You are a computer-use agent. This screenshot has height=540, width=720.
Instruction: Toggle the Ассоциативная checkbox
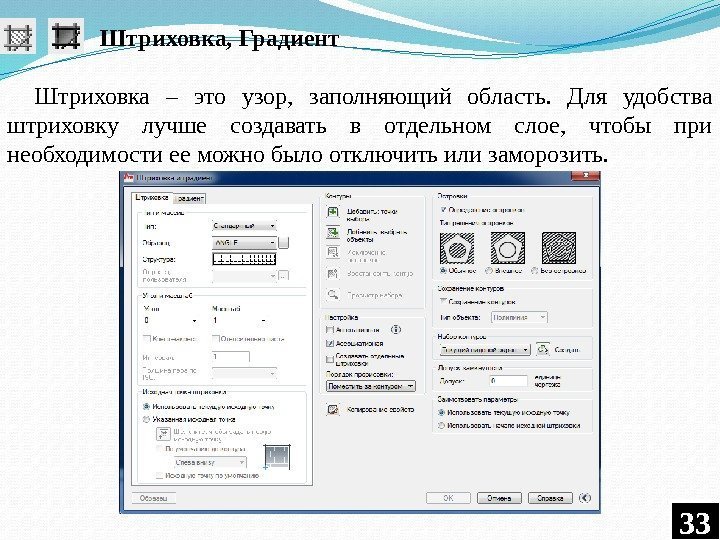[330, 343]
